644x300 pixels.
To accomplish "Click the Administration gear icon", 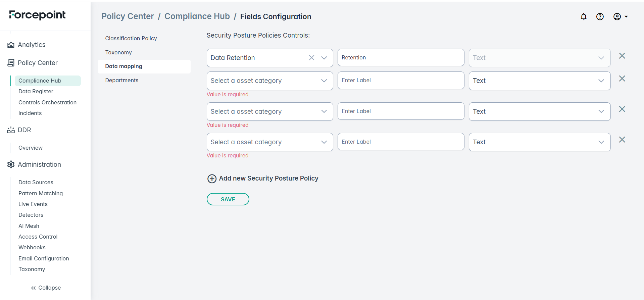I will tap(11, 164).
